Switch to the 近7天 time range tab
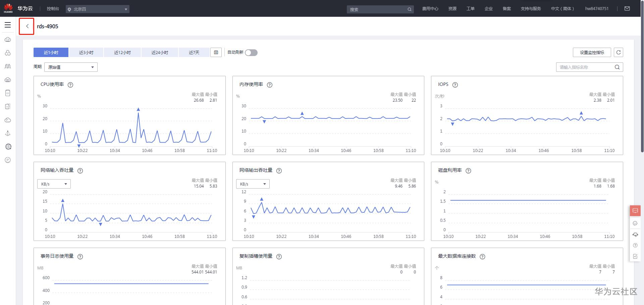This screenshot has height=305, width=644. [x=194, y=52]
